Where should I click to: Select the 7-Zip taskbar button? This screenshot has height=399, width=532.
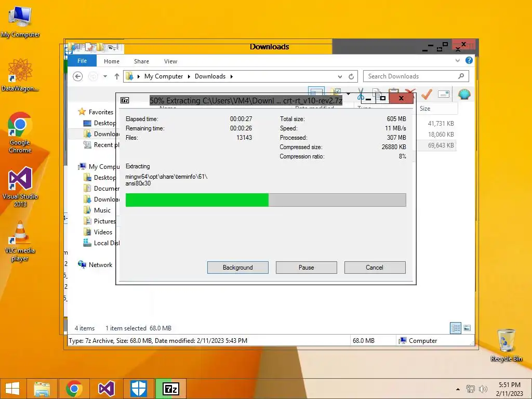coord(170,389)
